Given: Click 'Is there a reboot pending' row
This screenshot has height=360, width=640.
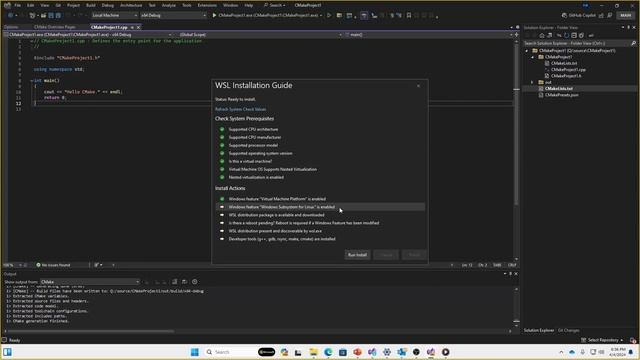Looking at the screenshot, I should pos(320,223).
